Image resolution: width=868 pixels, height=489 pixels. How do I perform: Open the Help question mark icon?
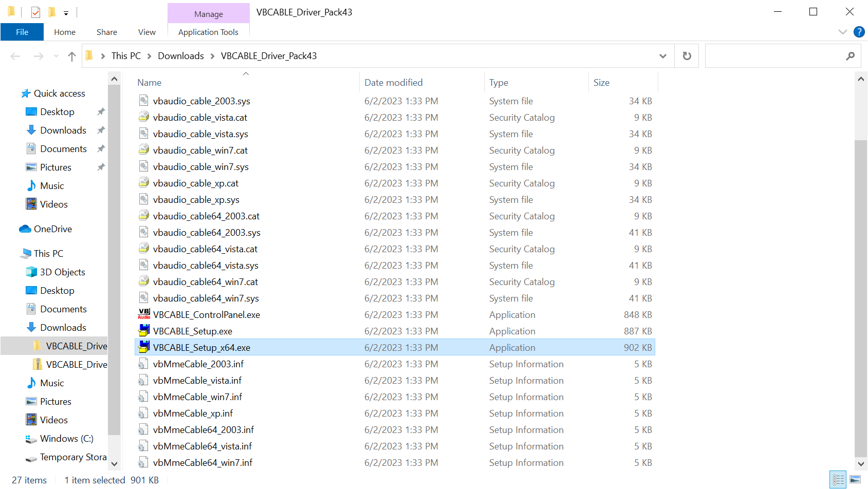pyautogui.click(x=859, y=32)
